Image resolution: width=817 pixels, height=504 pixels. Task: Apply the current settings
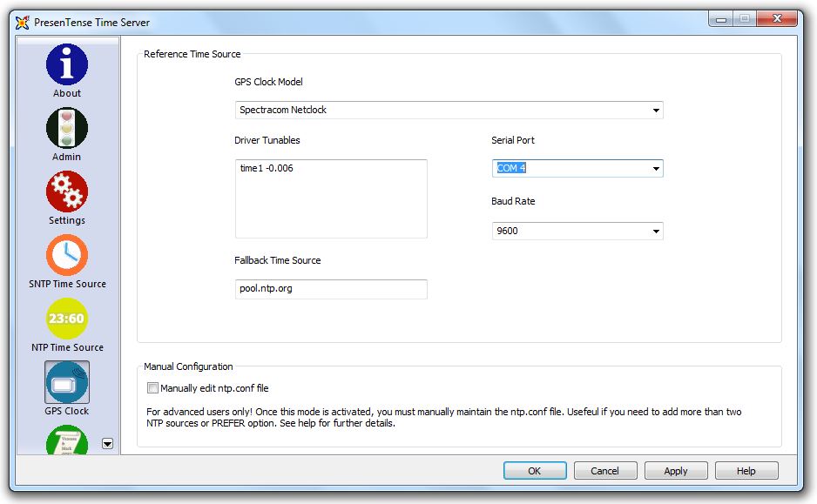[676, 470]
